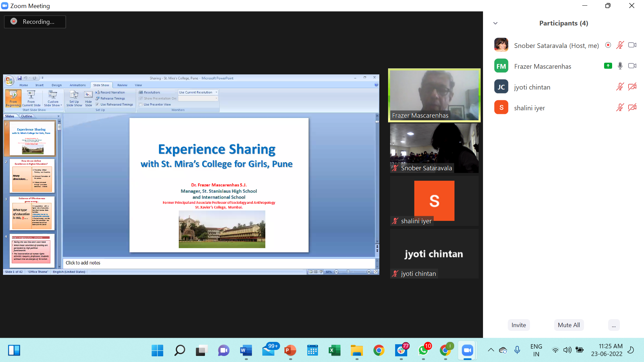Screen dimensions: 644x362
Task: Click Fit slide to window icon
Action: [376, 272]
